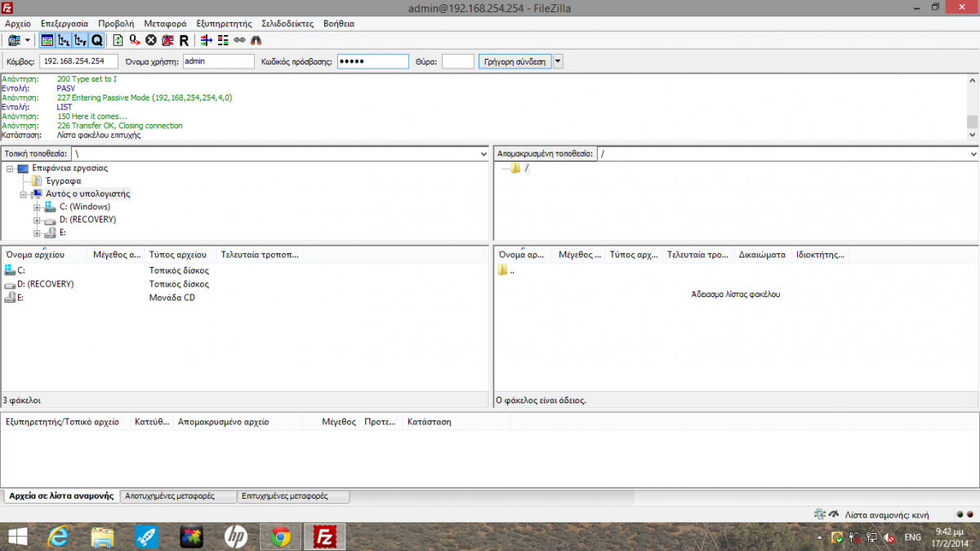The width and height of the screenshot is (980, 551).
Task: Click the Γρήγορη σύνδεση button
Action: pyautogui.click(x=515, y=61)
